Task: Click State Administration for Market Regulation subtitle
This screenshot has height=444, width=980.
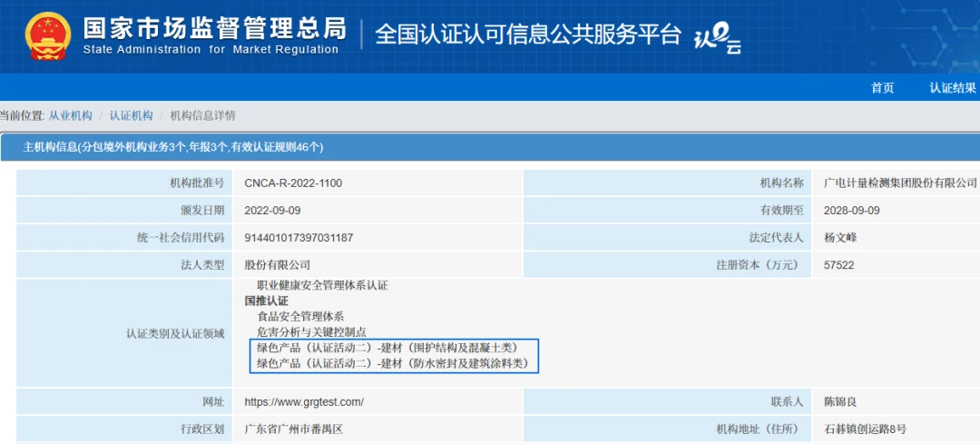Action: pyautogui.click(x=211, y=50)
